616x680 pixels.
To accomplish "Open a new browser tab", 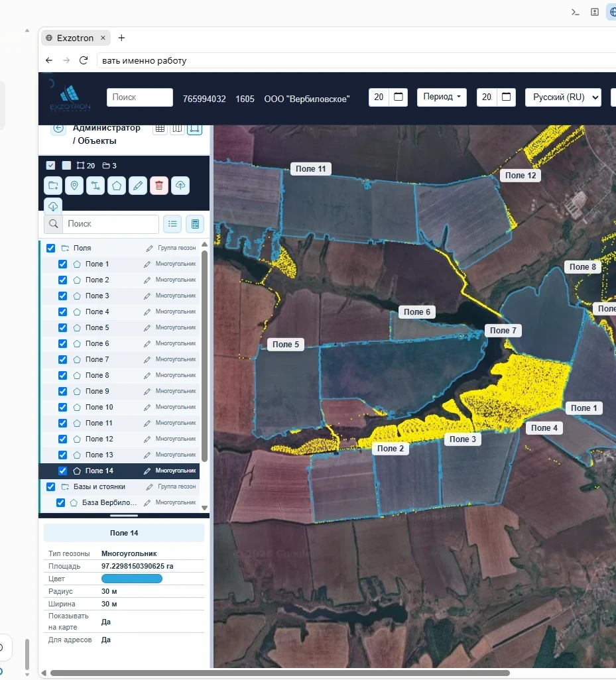I will [121, 38].
